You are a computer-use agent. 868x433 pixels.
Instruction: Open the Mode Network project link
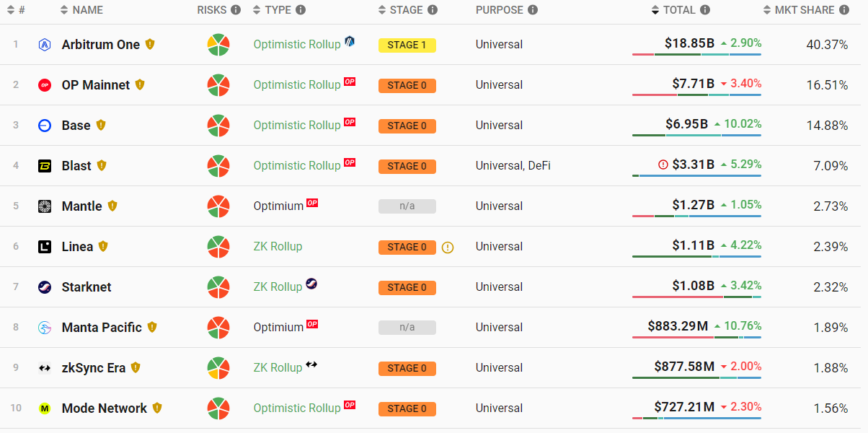105,408
